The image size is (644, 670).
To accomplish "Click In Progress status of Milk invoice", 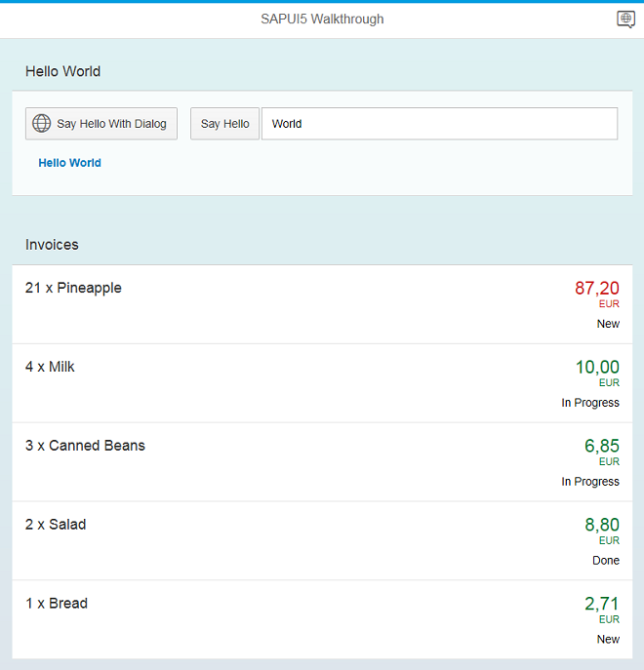I will click(589, 403).
